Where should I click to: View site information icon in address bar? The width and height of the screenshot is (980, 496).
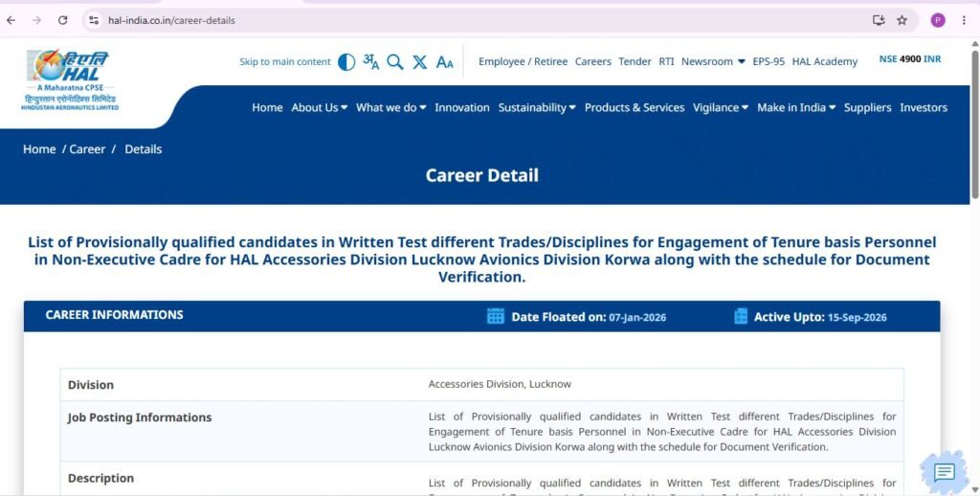point(94,20)
